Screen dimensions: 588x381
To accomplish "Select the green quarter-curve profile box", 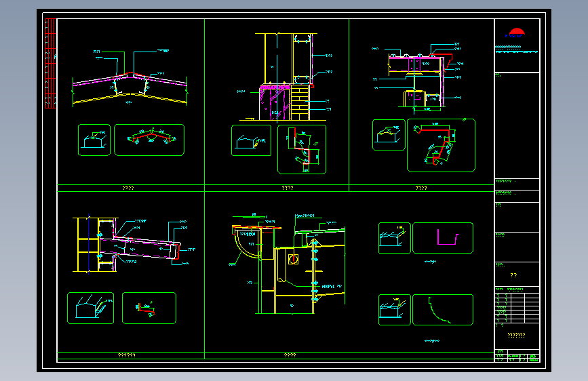I will click(x=442, y=310).
